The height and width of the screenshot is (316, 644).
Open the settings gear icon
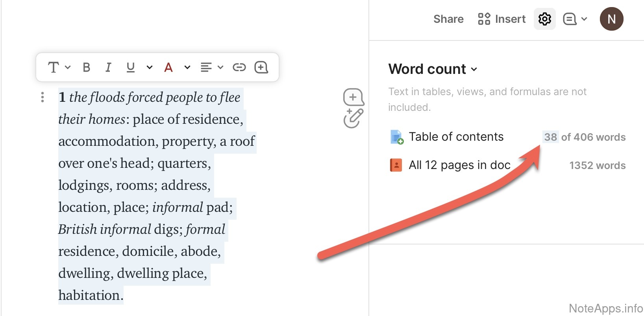coord(544,19)
